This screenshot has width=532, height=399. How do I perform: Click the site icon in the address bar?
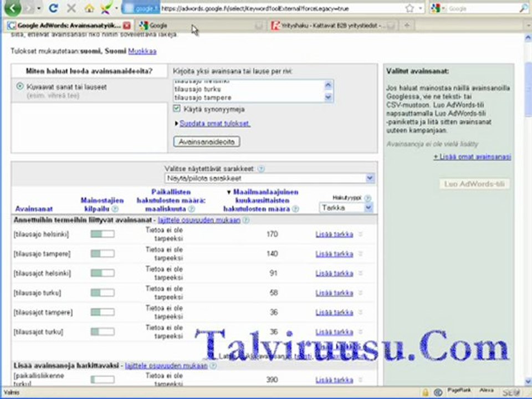pos(128,8)
